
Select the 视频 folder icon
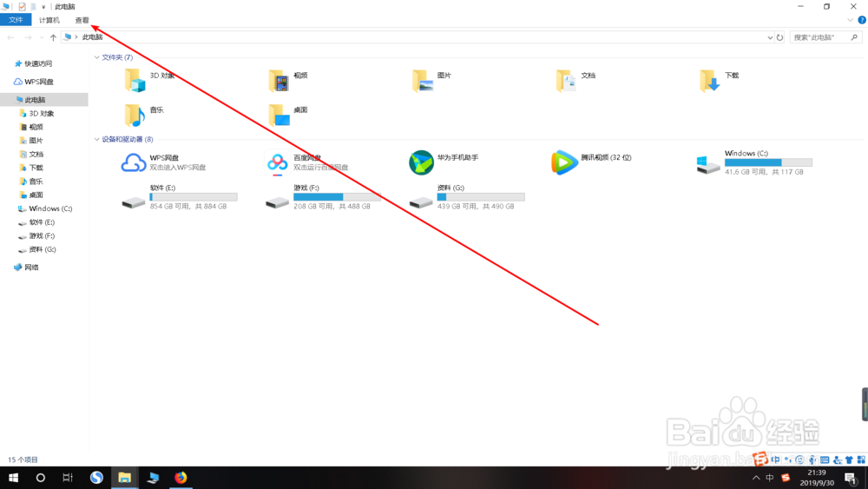click(x=279, y=80)
